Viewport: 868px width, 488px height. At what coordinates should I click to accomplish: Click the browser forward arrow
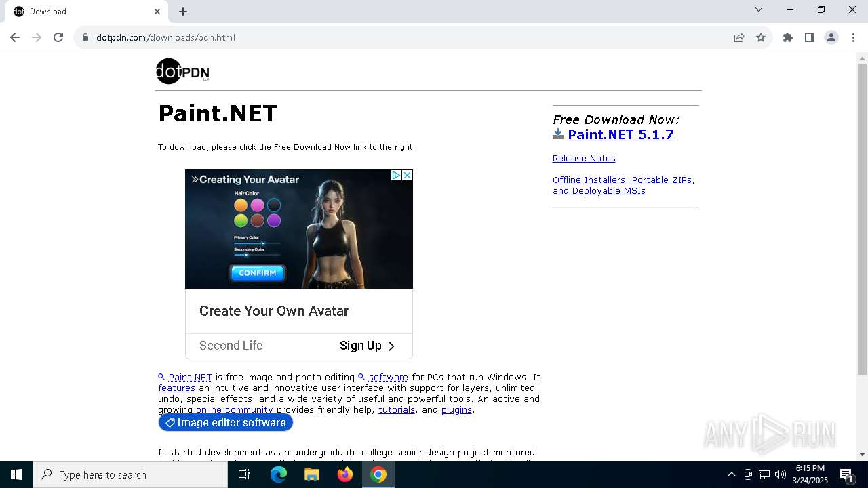pos(37,37)
